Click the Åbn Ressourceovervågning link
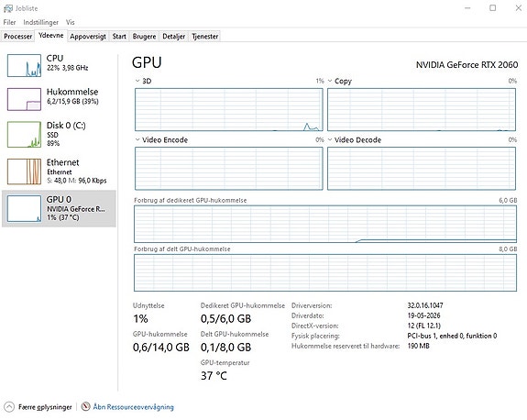The width and height of the screenshot is (527, 420). 134,407
